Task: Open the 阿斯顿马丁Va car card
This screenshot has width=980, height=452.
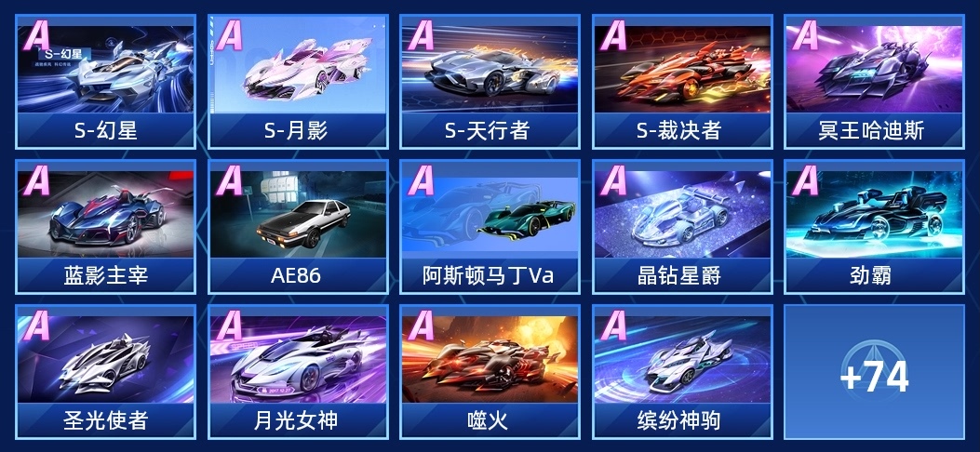Action: (490, 227)
